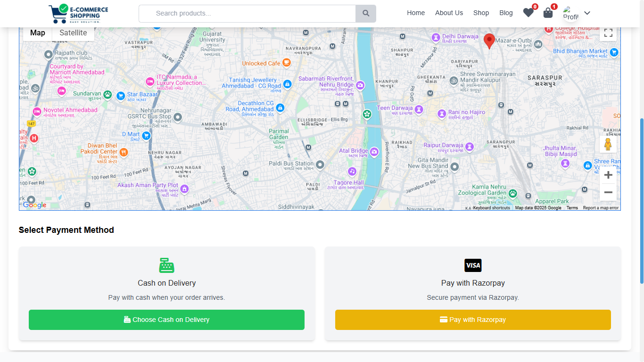Toggle map fullscreen view

click(x=608, y=33)
